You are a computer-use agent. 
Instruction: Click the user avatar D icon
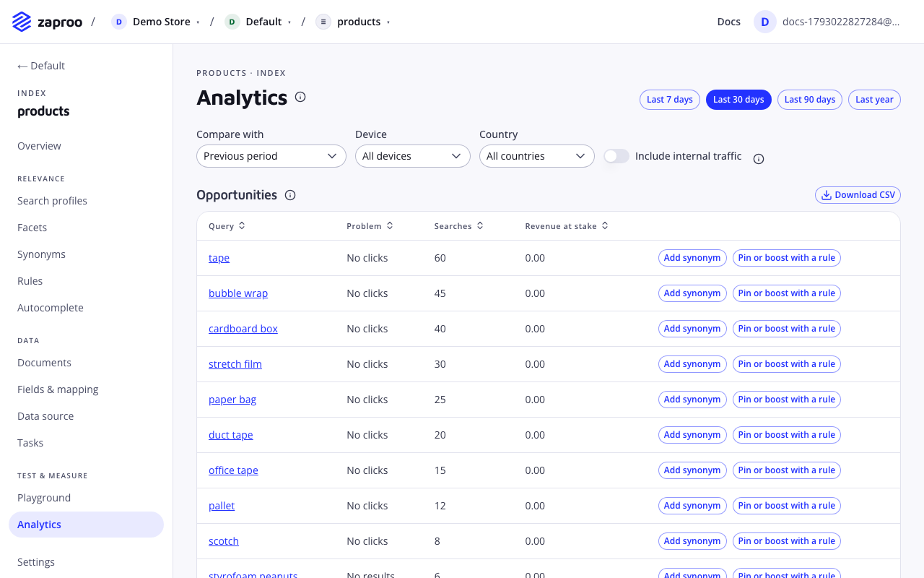point(765,22)
